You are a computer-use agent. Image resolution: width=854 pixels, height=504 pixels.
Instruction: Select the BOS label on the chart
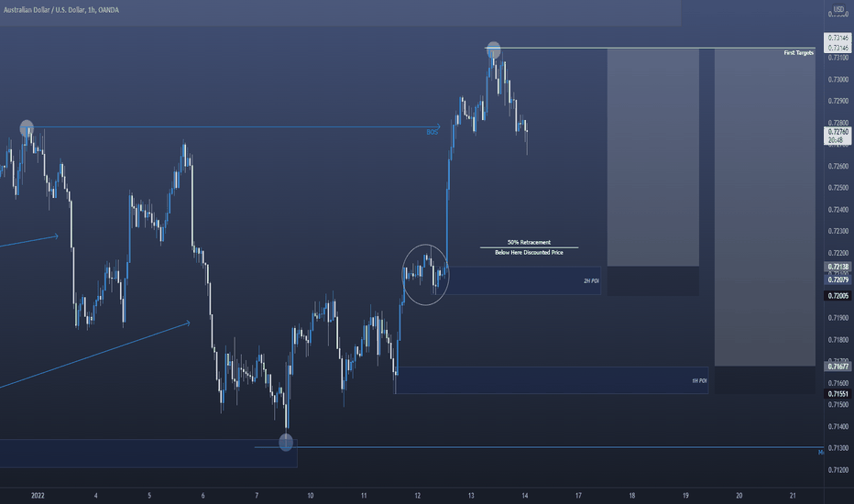coord(432,132)
